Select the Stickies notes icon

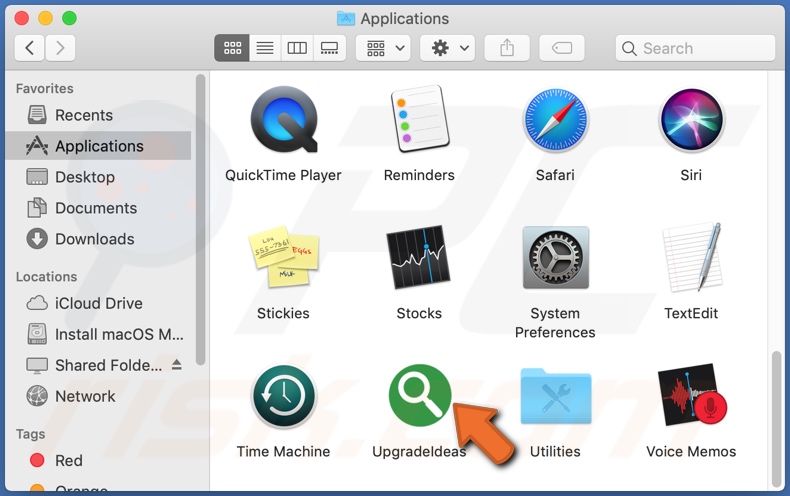[x=284, y=257]
